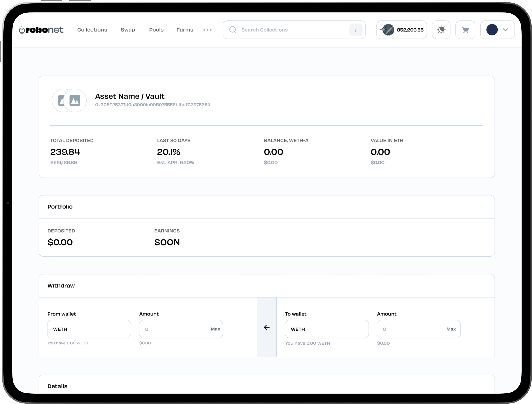Image resolution: width=532 pixels, height=404 pixels.
Task: Click Max in the To wallet amount
Action: point(451,329)
